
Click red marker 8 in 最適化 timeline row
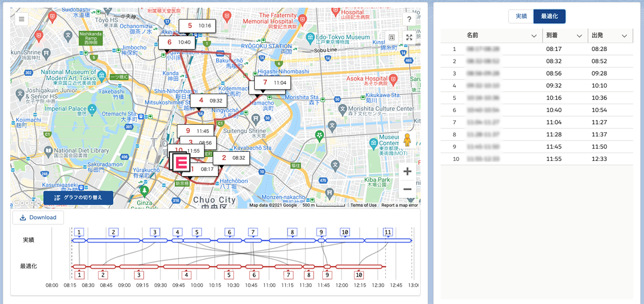pos(308,275)
